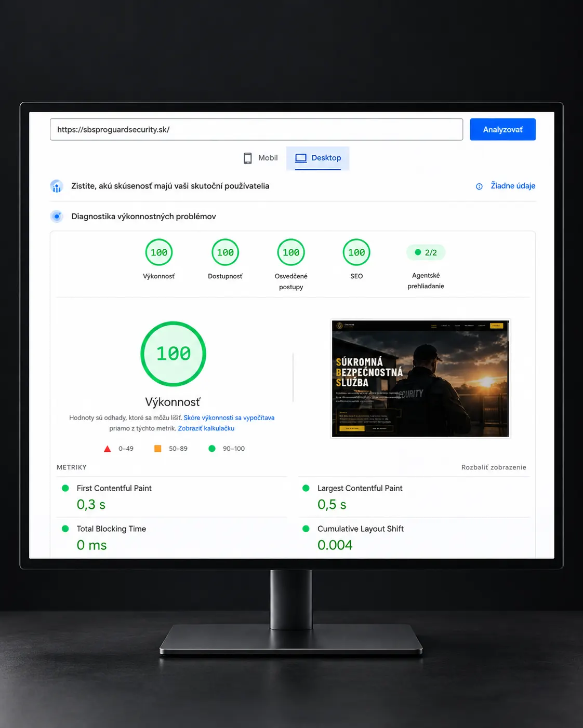
Task: Click the 0 ms value
Action: coord(91,545)
